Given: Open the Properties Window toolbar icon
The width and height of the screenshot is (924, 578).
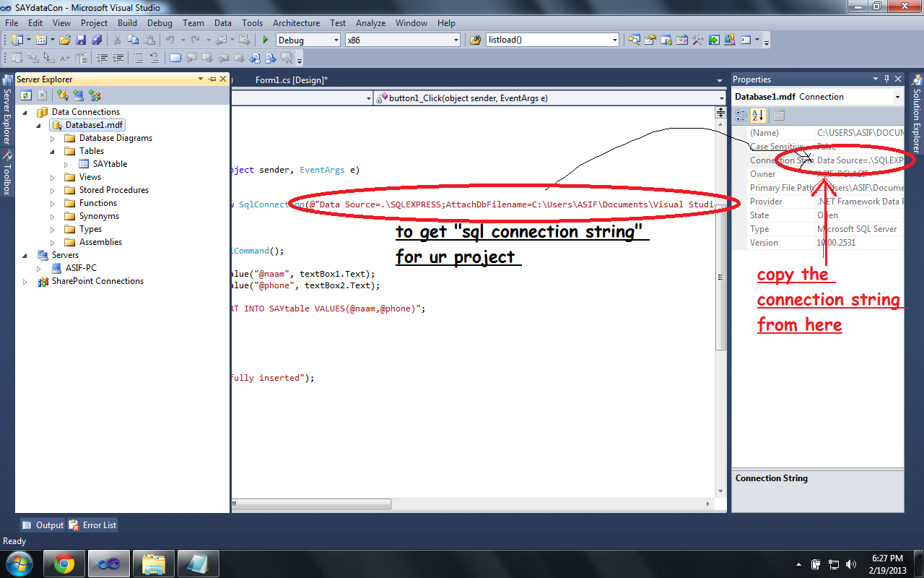Looking at the screenshot, I should pyautogui.click(x=650, y=40).
